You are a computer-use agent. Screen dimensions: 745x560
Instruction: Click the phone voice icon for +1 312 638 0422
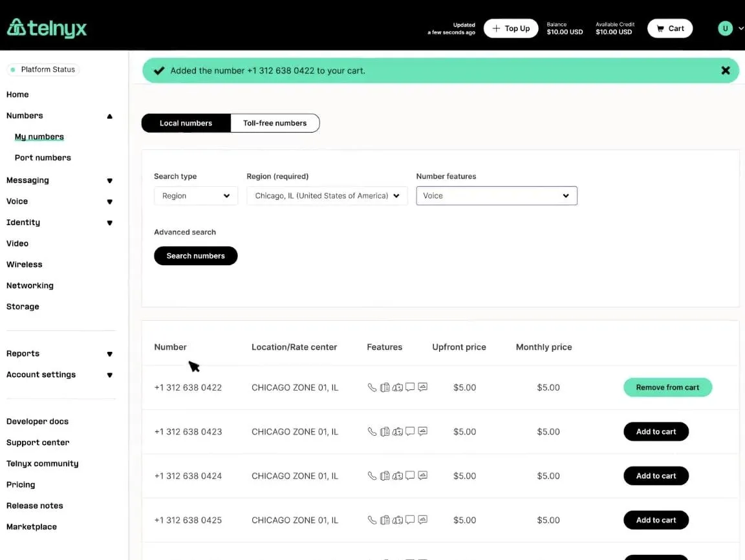(x=372, y=387)
